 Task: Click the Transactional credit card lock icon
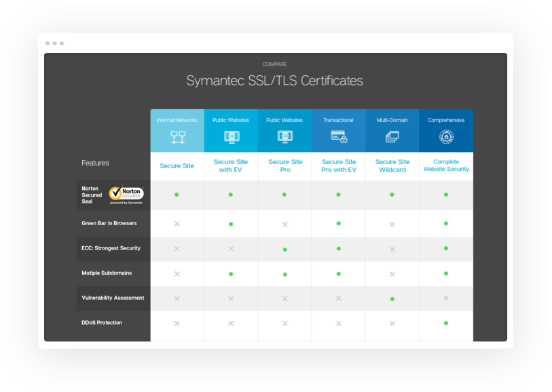338,136
